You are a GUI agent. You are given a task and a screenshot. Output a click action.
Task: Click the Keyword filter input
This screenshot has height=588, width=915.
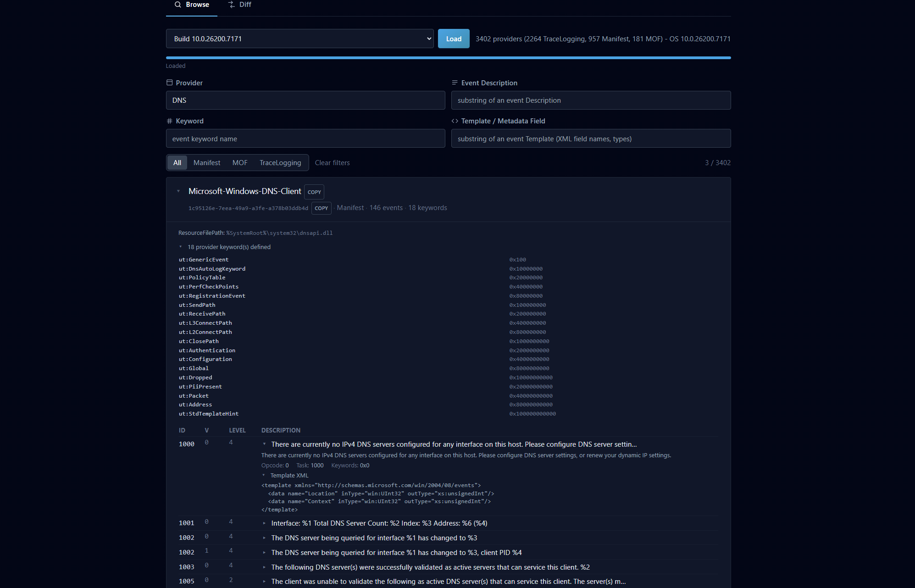[305, 139]
